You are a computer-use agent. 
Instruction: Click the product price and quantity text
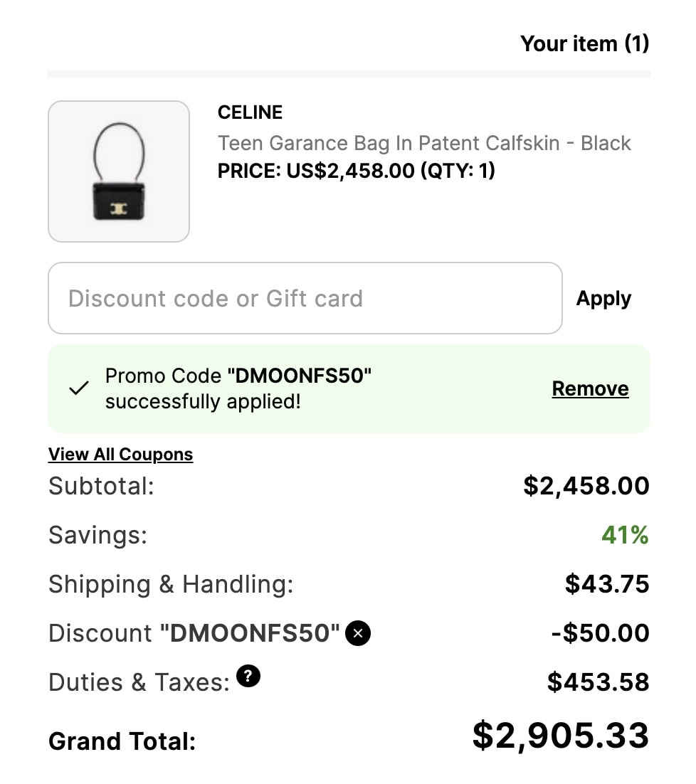pos(356,171)
